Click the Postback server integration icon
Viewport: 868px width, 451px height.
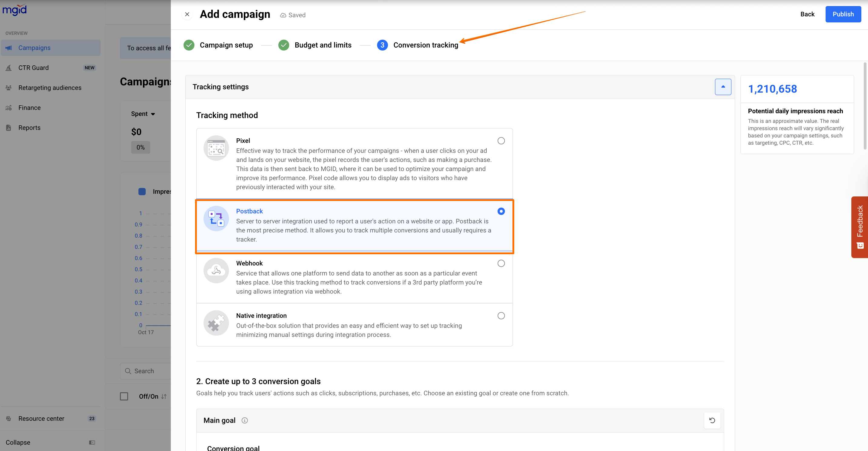pyautogui.click(x=216, y=218)
